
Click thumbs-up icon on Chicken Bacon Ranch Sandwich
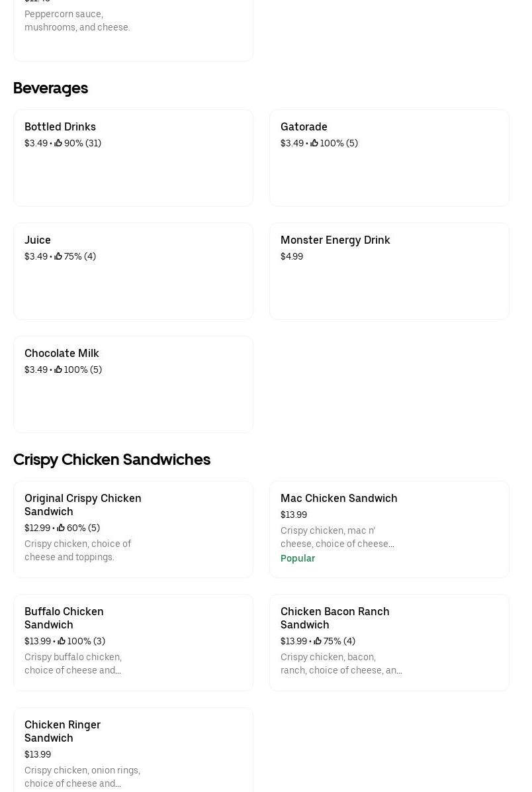(x=318, y=641)
